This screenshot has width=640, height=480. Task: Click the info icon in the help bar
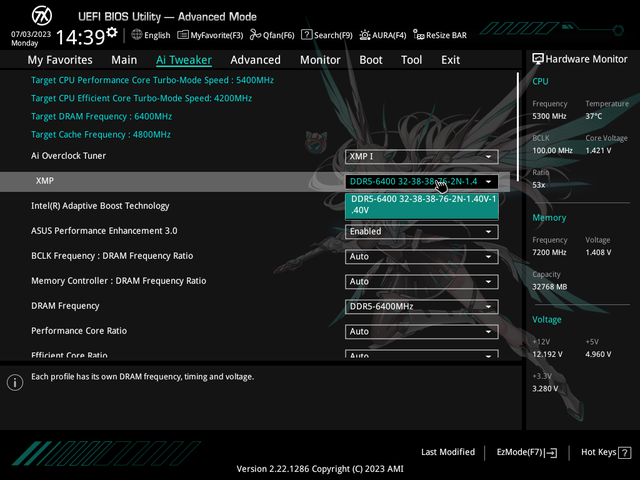point(15,382)
